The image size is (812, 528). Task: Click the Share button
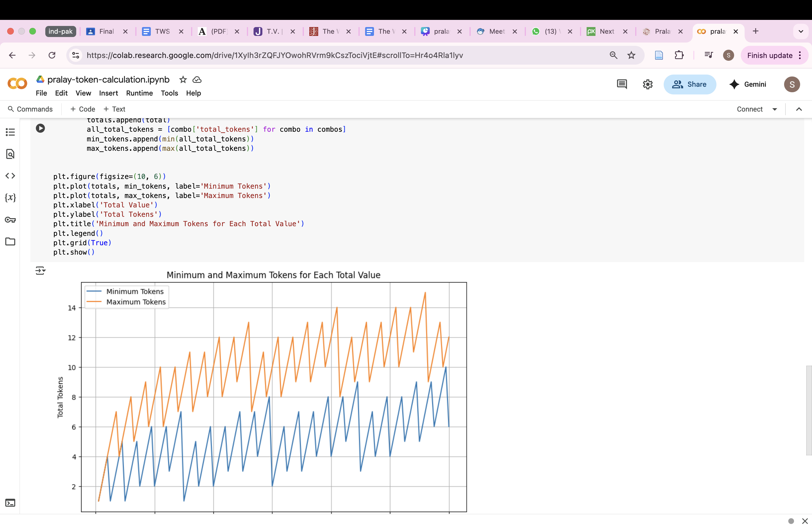coord(690,84)
